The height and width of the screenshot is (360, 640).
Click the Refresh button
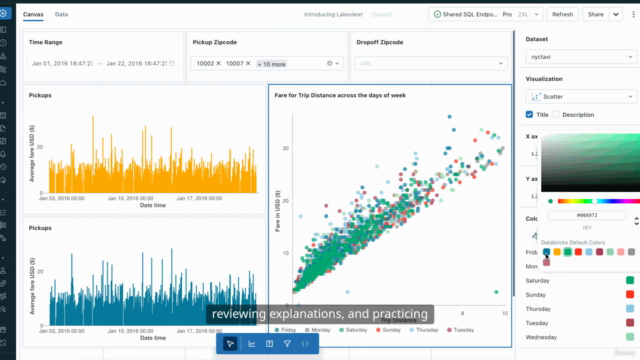[x=562, y=14]
